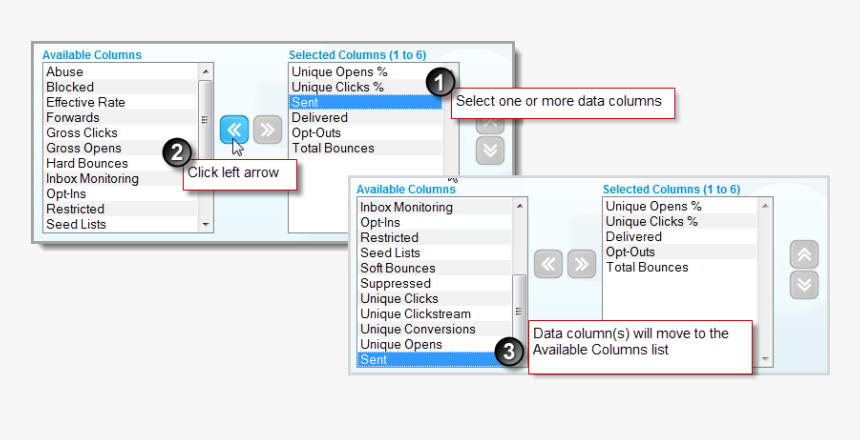
Task: Click the highlighted blue left double-arrow button
Action: tap(234, 129)
